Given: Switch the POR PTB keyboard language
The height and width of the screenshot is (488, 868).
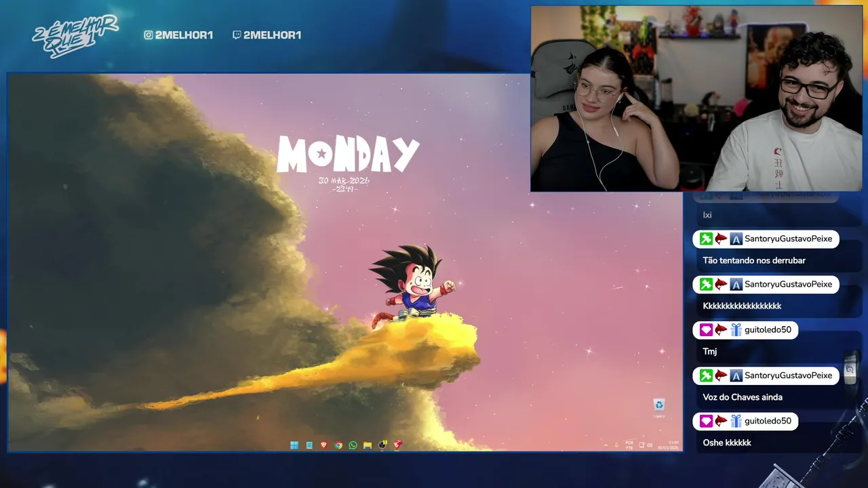Looking at the screenshot, I should [629, 445].
